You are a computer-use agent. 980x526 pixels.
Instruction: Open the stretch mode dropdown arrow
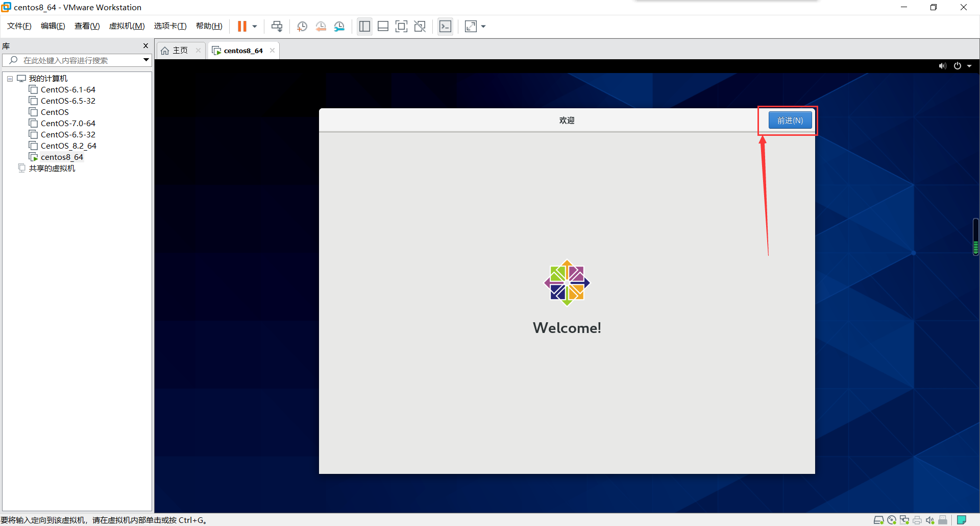483,26
